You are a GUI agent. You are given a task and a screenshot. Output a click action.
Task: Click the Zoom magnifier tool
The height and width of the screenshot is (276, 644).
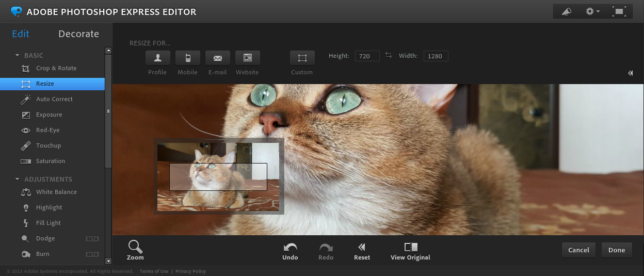point(135,250)
